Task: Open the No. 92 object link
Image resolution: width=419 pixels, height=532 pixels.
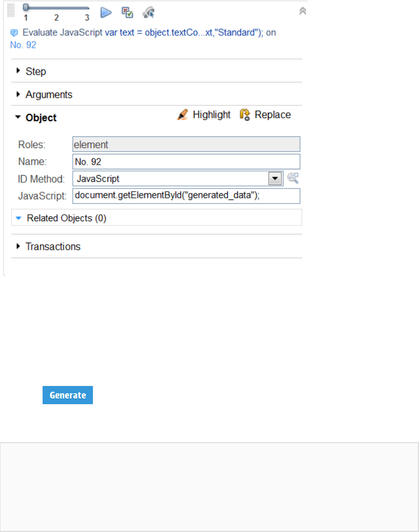Action: coord(23,45)
